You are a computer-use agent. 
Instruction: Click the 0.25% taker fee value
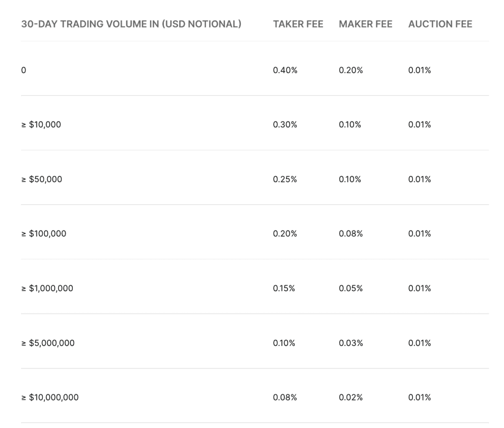pos(285,180)
